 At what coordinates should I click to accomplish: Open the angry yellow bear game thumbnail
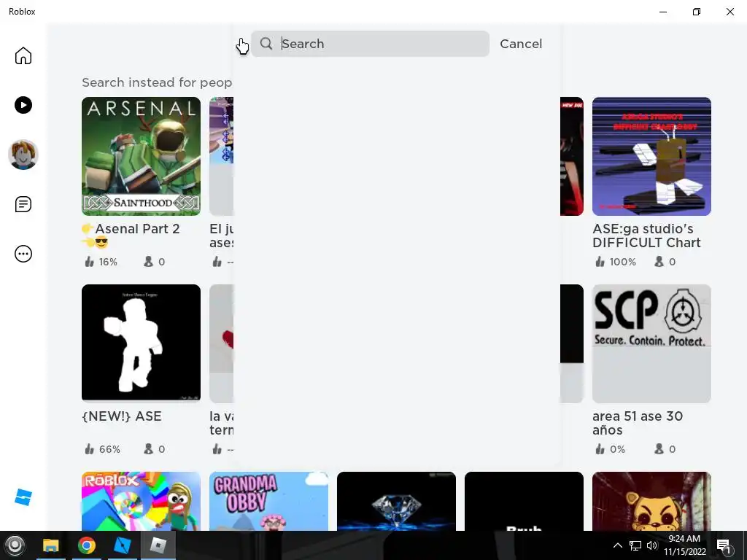click(651, 501)
